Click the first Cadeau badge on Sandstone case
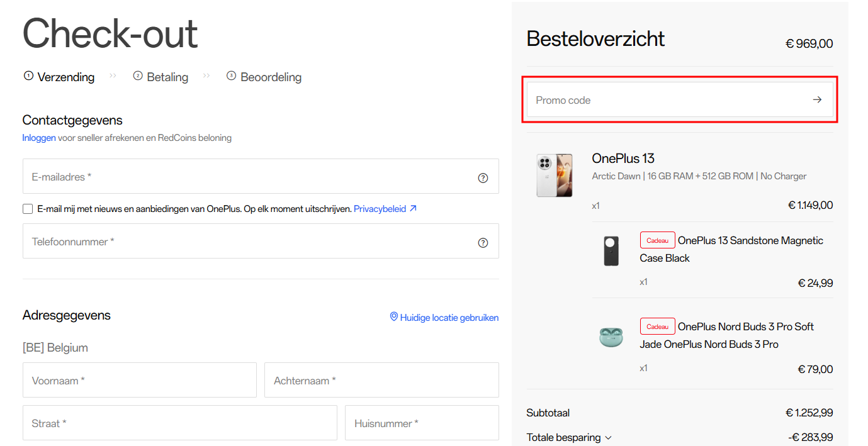This screenshot has width=868, height=446. point(657,240)
